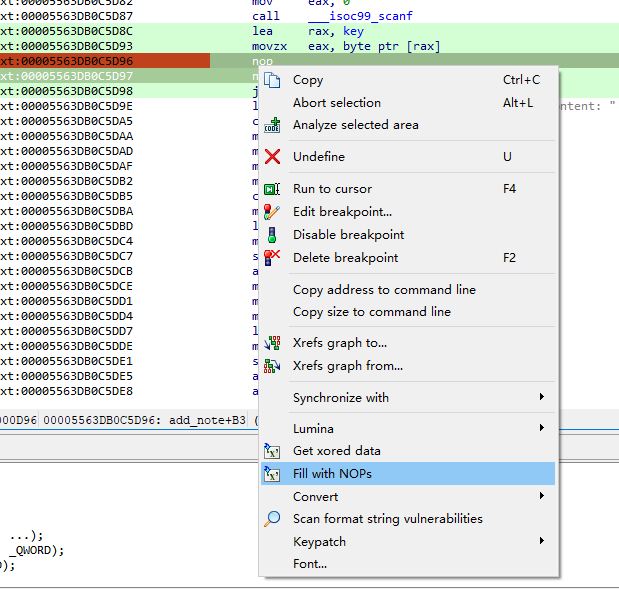
Task: Click the Scan format string magnifier icon
Action: (272, 519)
